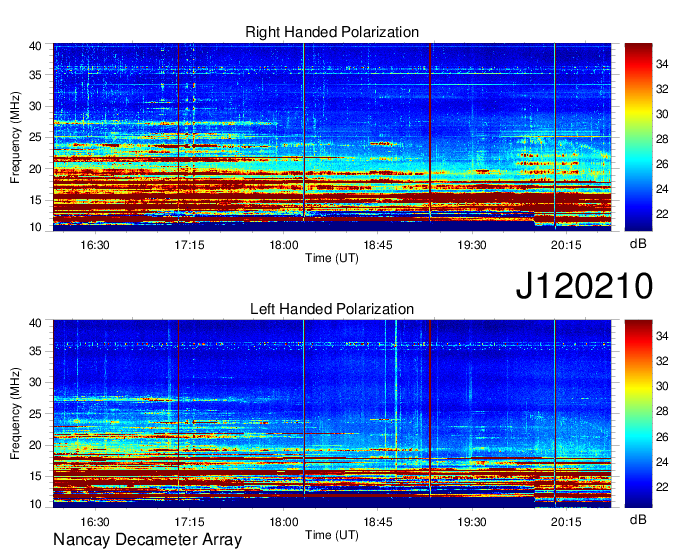Pick the 20:15 time tick on Left Handed plot

click(566, 522)
